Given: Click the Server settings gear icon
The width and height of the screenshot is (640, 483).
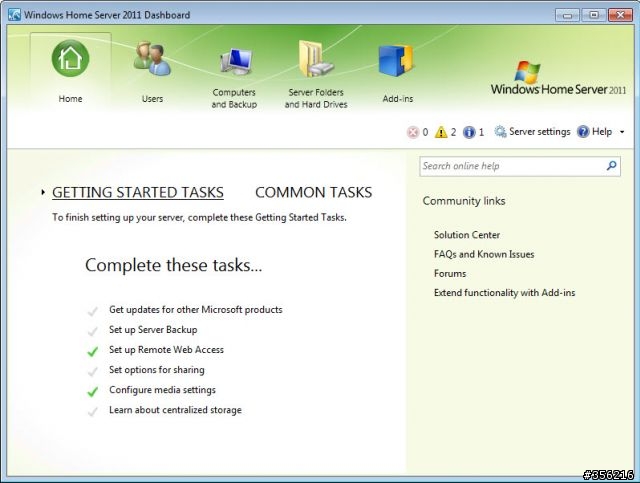Looking at the screenshot, I should [x=500, y=131].
